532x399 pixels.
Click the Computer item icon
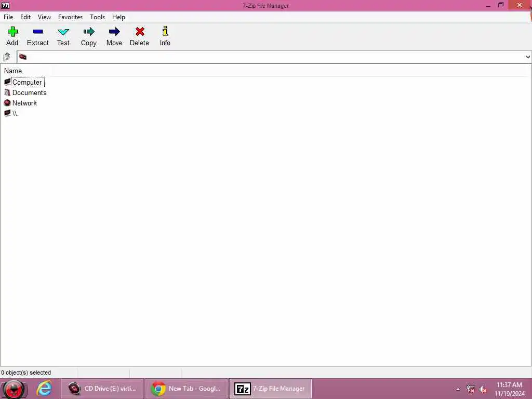pos(7,82)
